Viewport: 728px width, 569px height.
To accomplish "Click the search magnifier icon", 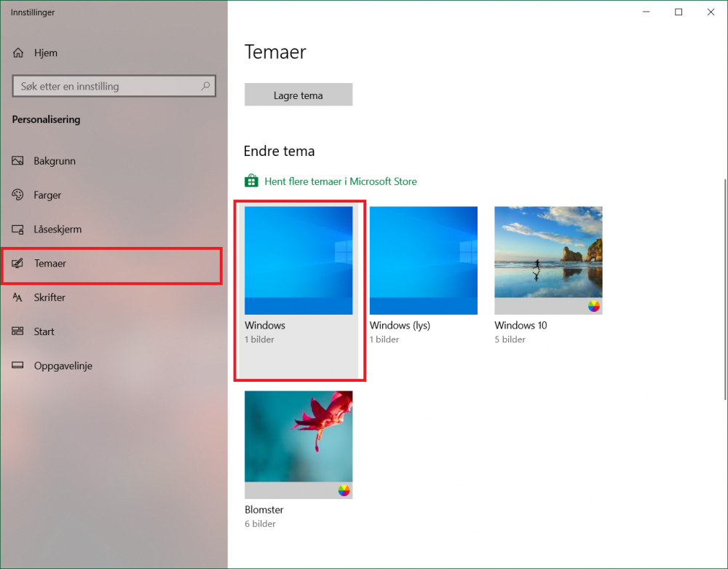I will click(x=205, y=86).
